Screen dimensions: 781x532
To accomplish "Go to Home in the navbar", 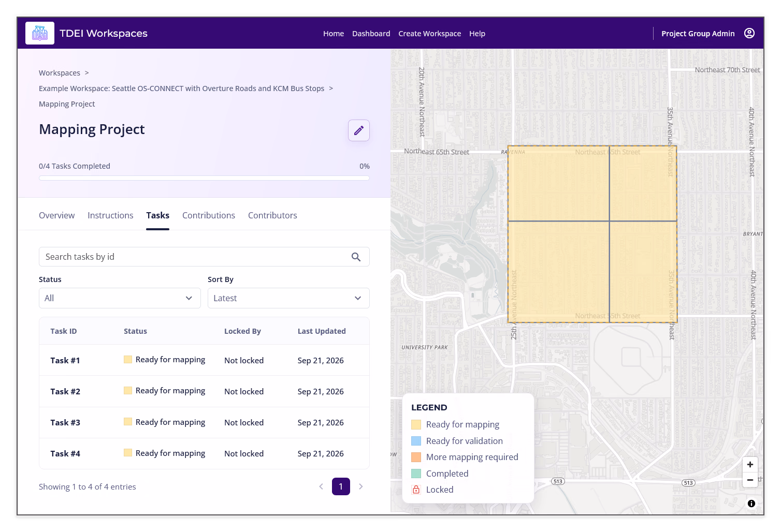I will (334, 34).
